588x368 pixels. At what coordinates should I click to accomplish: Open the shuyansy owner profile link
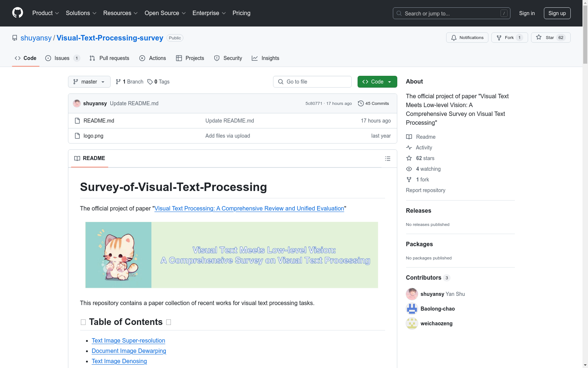(36, 38)
